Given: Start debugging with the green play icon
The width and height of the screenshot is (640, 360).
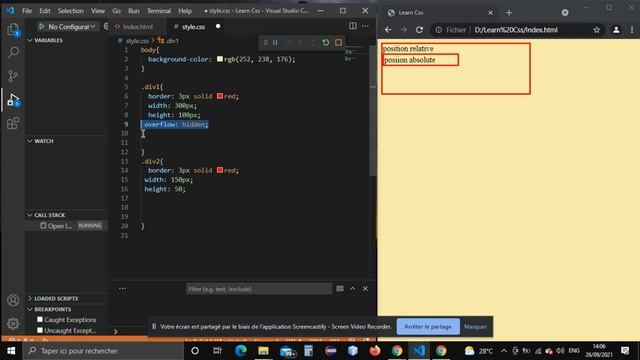Looking at the screenshot, I should click(41, 27).
